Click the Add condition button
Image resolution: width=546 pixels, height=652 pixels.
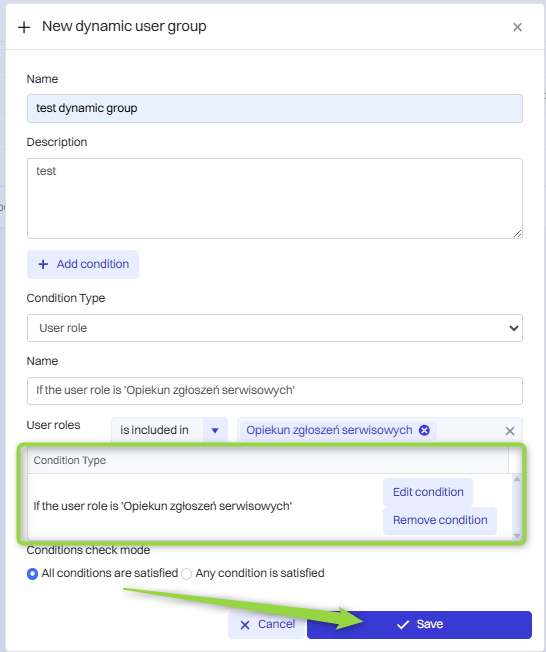coord(83,264)
